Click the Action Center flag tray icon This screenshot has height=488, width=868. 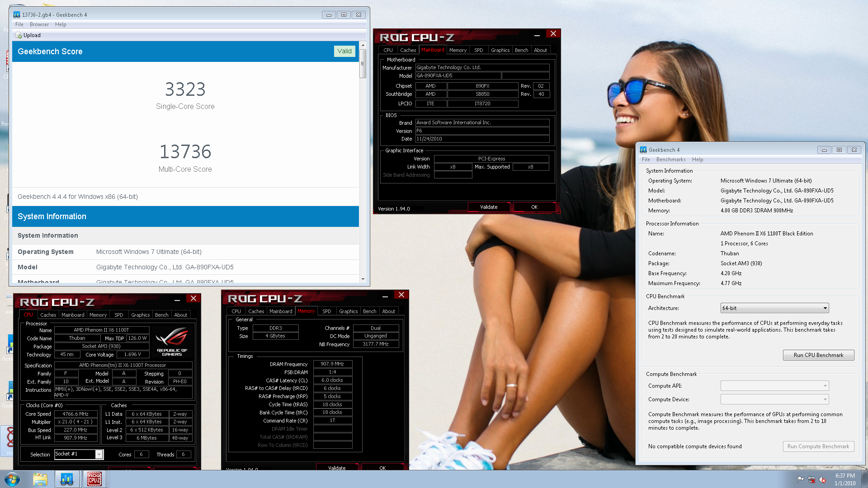[800, 479]
